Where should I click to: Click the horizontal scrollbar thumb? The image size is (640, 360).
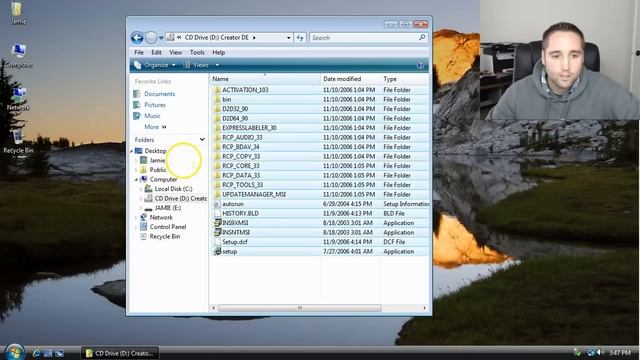[300, 308]
